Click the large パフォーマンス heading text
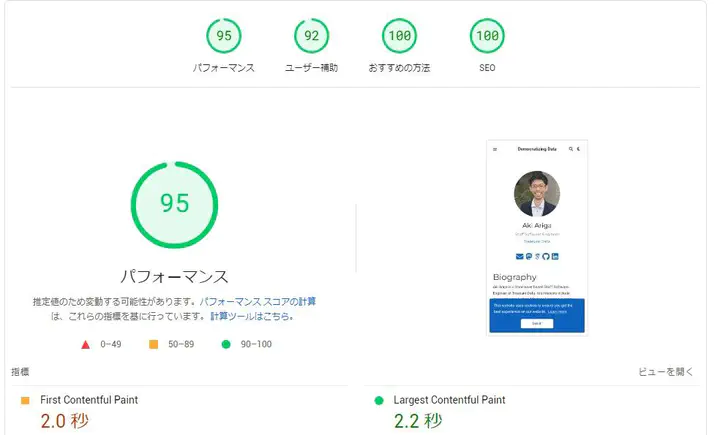The image size is (720, 435). tap(174, 277)
